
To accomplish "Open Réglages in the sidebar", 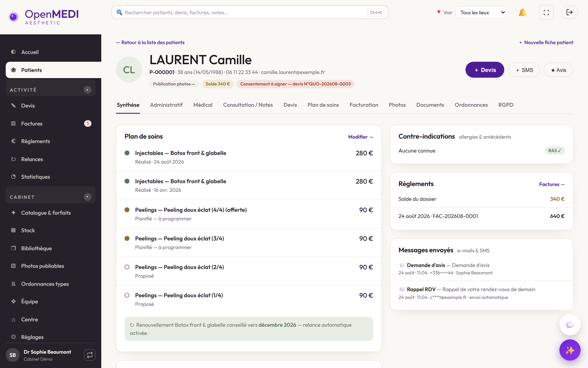I will 51,337.
